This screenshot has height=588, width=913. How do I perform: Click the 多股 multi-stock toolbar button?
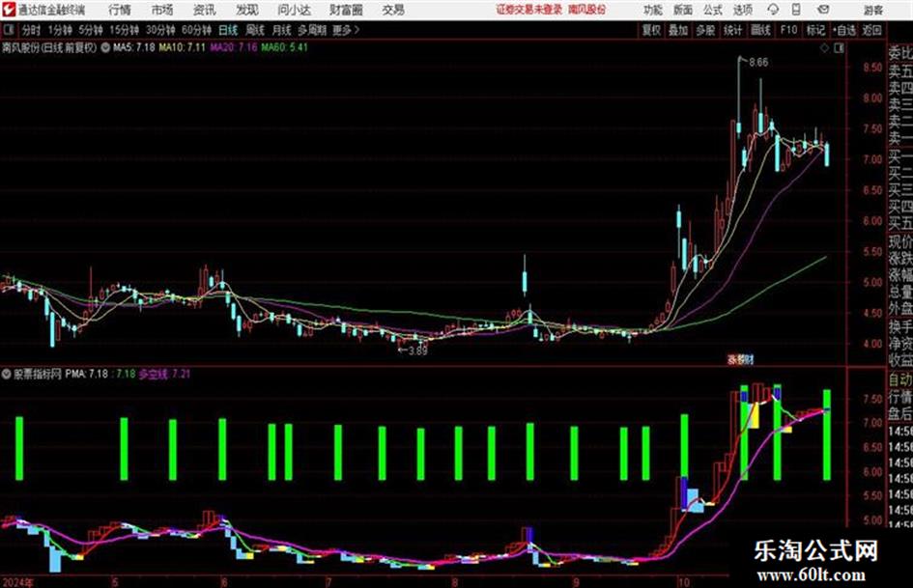coord(705,30)
